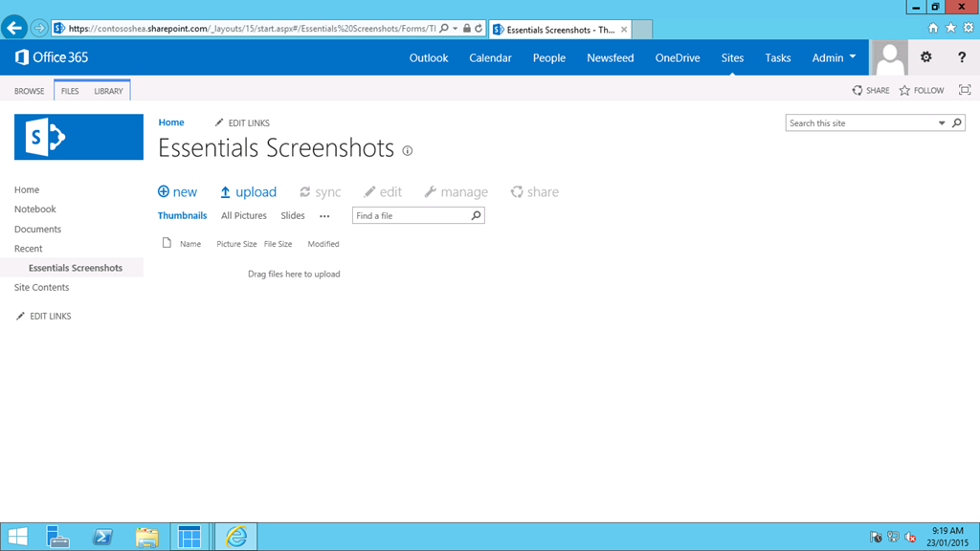
Task: Click the info icon beside Essentials Screenshots title
Action: [408, 151]
